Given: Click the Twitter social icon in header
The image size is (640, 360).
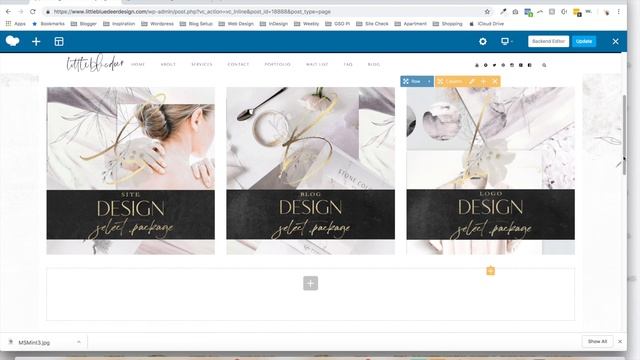Looking at the screenshot, I should click(494, 65).
